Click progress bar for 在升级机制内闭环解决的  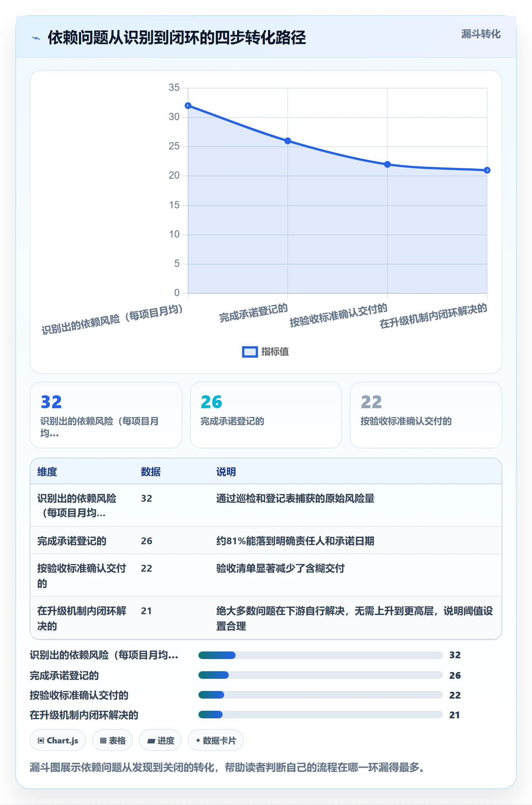click(320, 715)
